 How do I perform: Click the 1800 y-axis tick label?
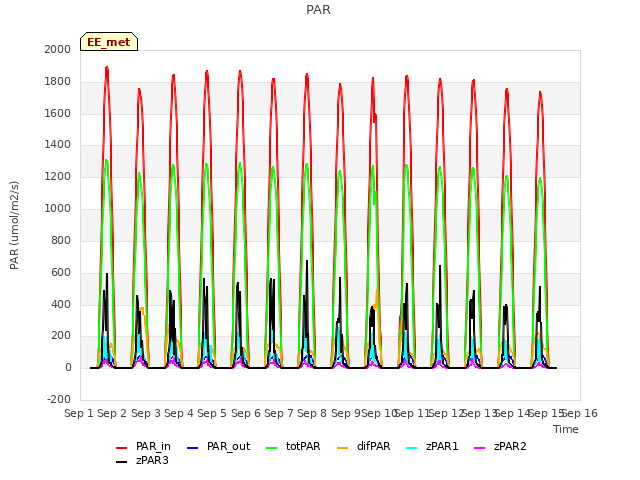click(58, 81)
